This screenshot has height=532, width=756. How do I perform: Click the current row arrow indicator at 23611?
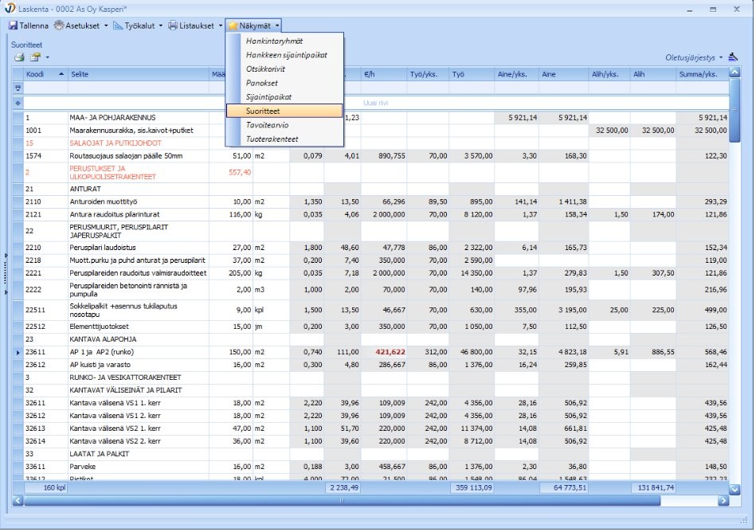pyautogui.click(x=18, y=352)
